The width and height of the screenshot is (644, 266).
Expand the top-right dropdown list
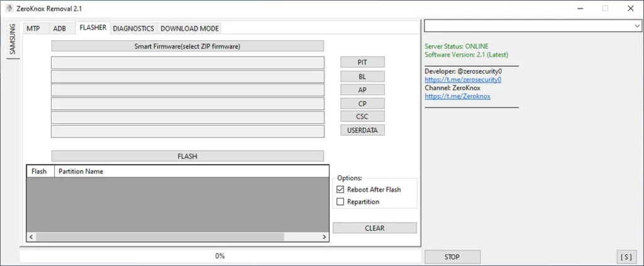(636, 26)
